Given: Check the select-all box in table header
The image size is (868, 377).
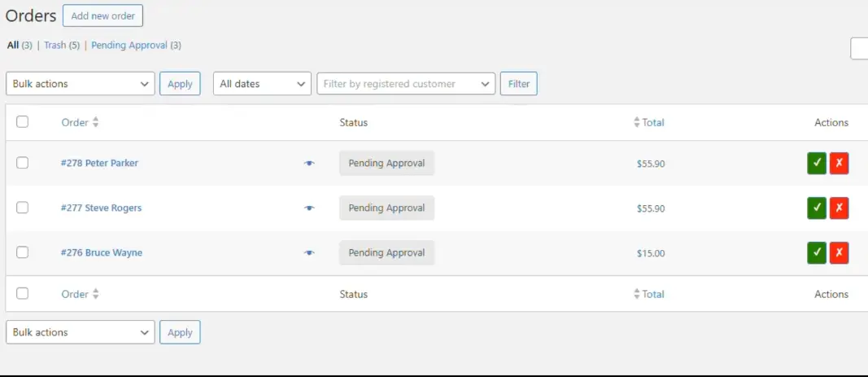Looking at the screenshot, I should coord(23,122).
